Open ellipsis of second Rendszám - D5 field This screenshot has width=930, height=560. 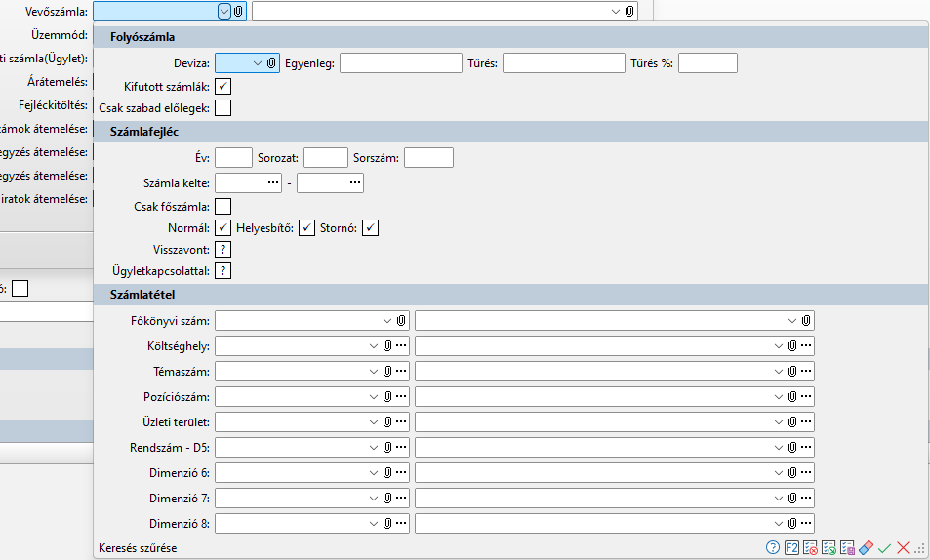(x=806, y=447)
